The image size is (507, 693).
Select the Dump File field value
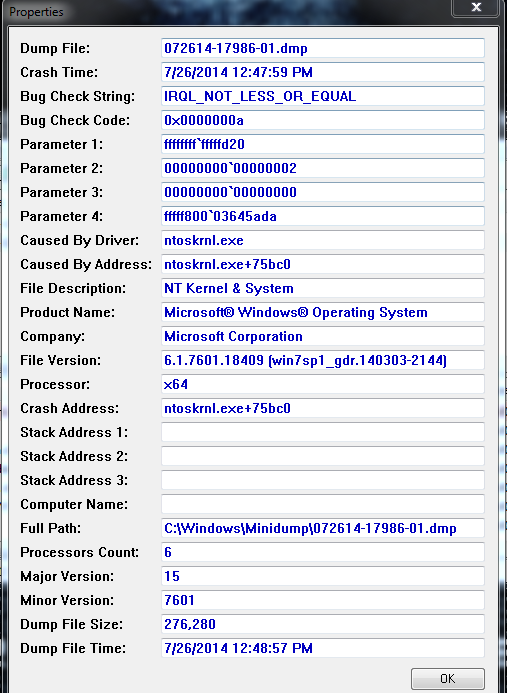[323, 48]
